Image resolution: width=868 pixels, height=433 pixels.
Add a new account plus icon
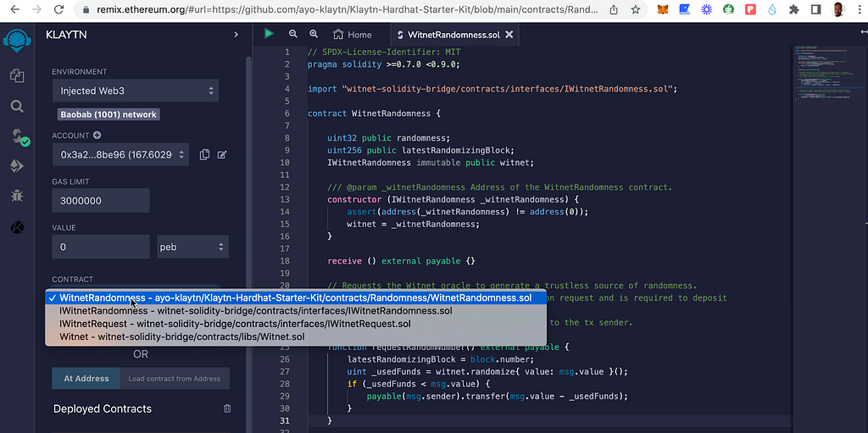(x=97, y=135)
